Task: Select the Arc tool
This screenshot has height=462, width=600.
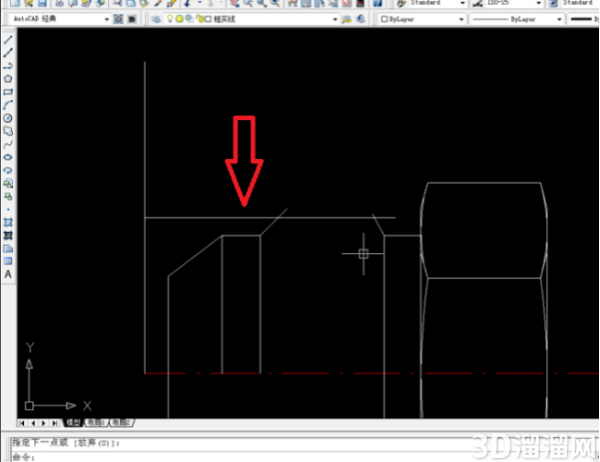Action: (x=8, y=105)
